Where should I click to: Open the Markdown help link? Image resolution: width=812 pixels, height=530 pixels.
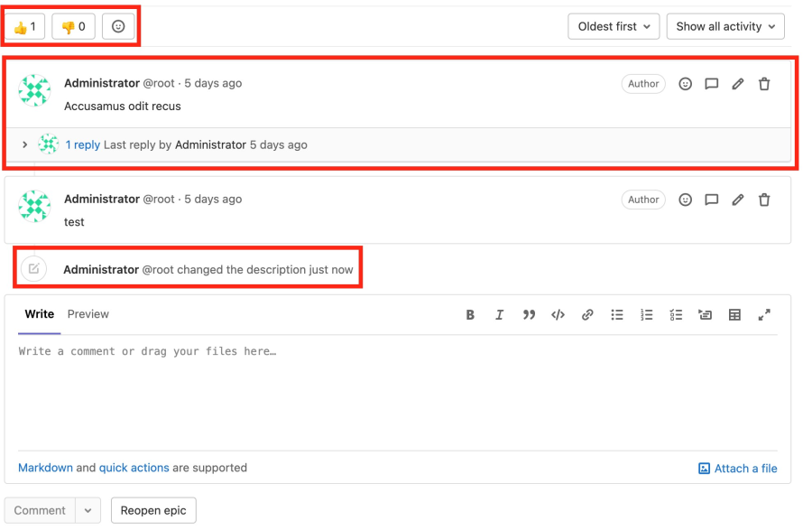tap(45, 468)
